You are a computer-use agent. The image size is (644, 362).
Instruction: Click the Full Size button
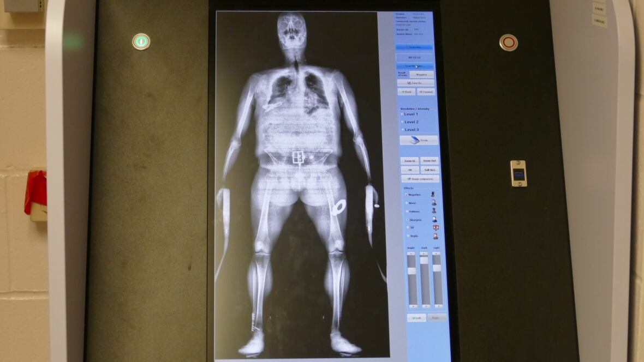click(430, 170)
